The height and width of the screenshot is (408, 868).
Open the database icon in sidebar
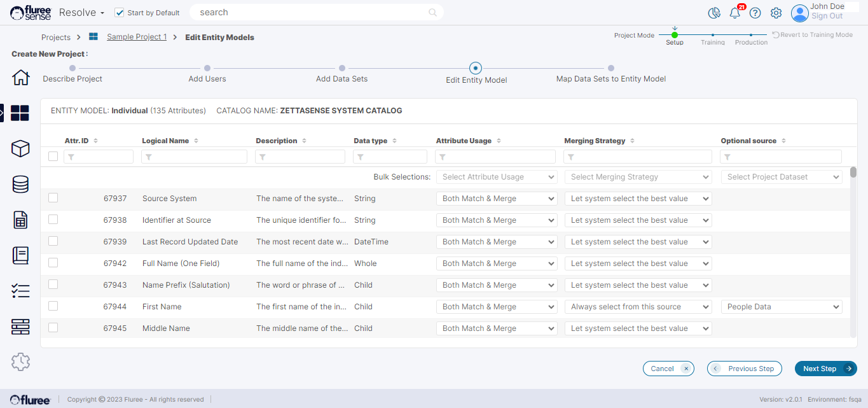click(x=20, y=185)
